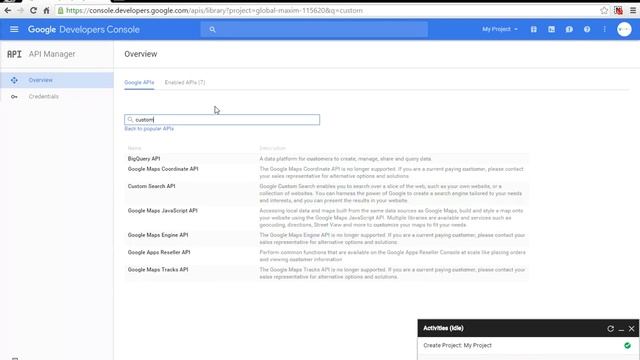640x360 pixels.
Task: Open the BigQuery API entry
Action: click(x=144, y=159)
